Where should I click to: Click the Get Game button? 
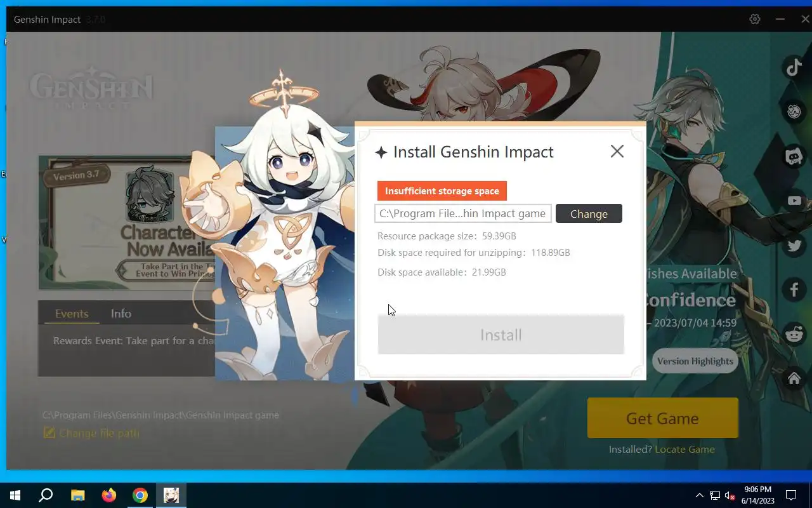pos(663,418)
